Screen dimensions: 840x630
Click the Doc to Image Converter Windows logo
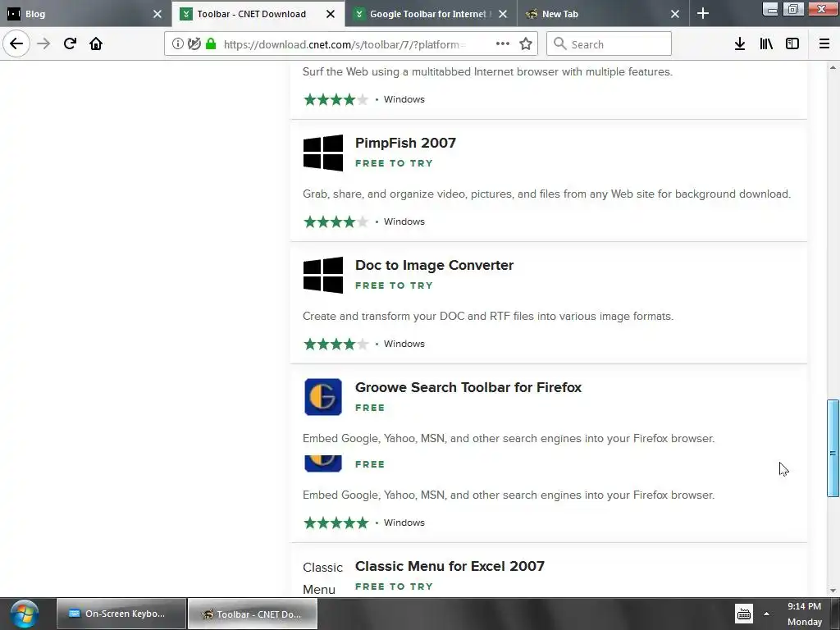coord(323,275)
